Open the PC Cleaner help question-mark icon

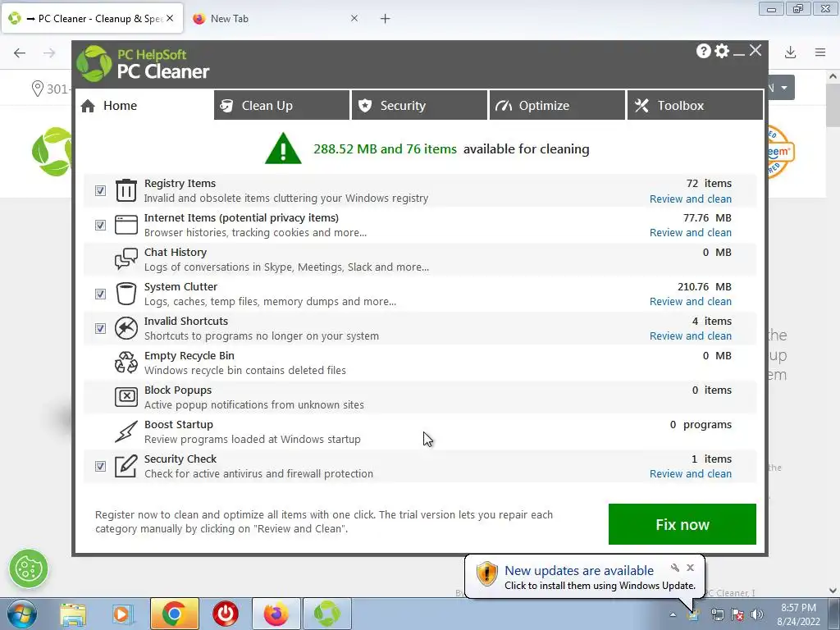pos(703,51)
